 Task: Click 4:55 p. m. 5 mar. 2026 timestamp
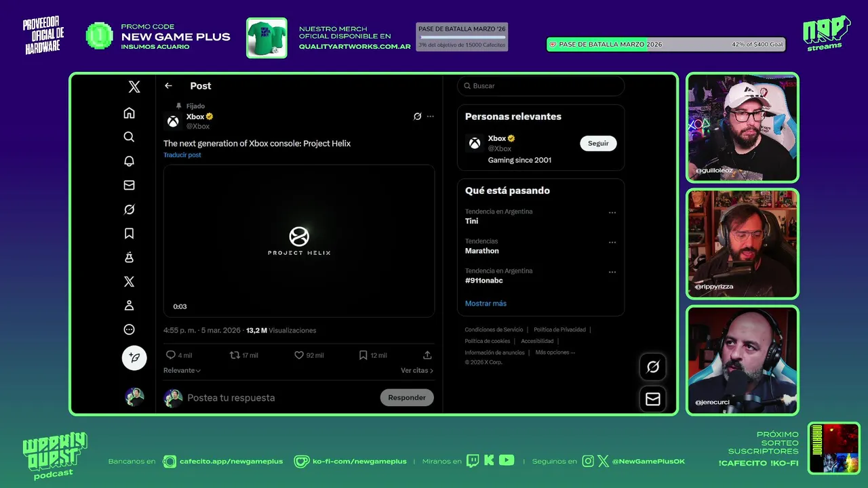click(202, 331)
